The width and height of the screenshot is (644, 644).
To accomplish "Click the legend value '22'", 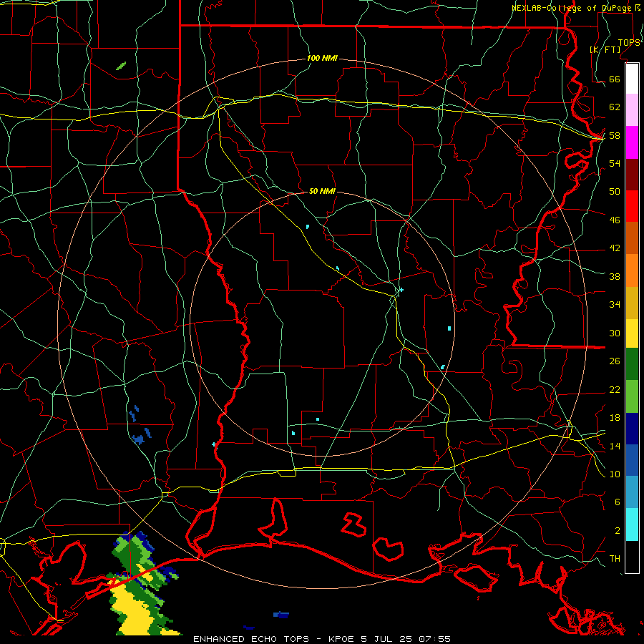I will [x=615, y=390].
